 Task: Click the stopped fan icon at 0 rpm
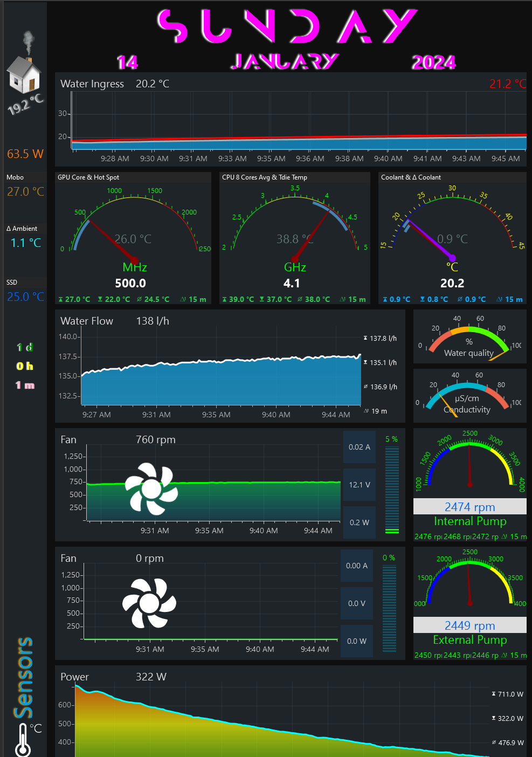[149, 603]
